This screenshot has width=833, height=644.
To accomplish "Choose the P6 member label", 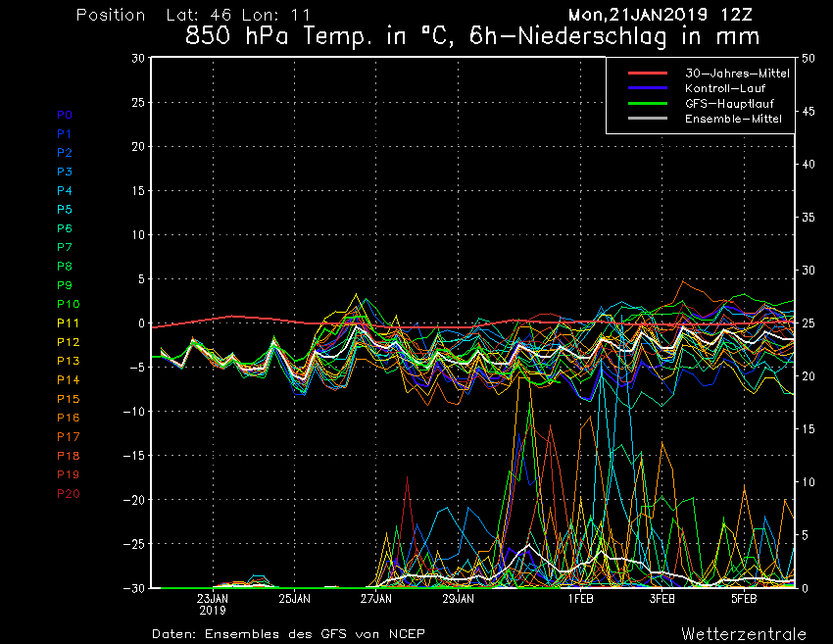I will [x=65, y=228].
